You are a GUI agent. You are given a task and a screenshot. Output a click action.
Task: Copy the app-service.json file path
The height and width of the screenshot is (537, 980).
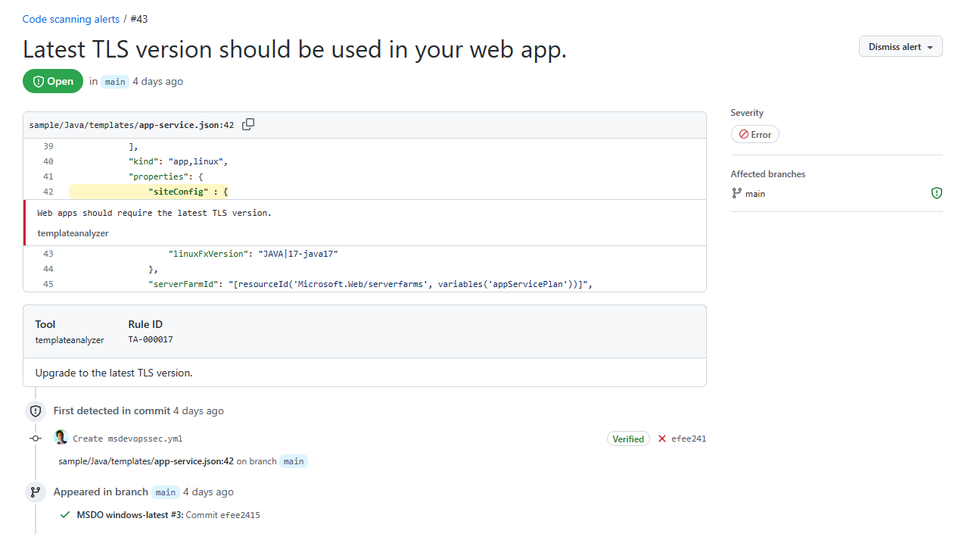[247, 124]
